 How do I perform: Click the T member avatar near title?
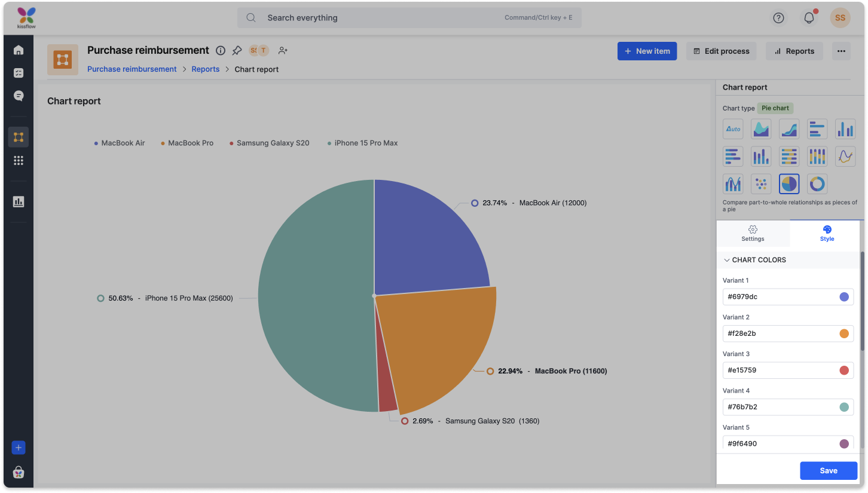click(x=263, y=51)
